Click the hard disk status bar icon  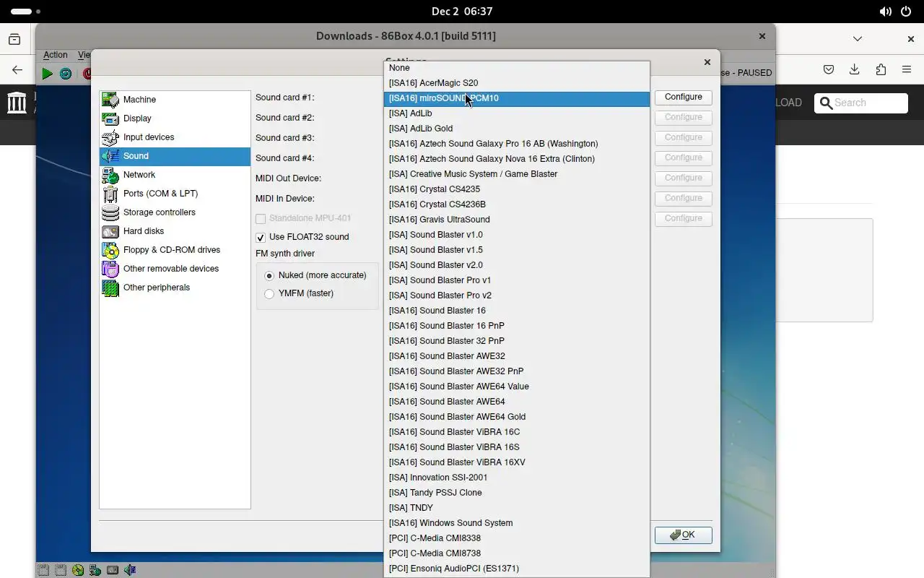pyautogui.click(x=112, y=570)
